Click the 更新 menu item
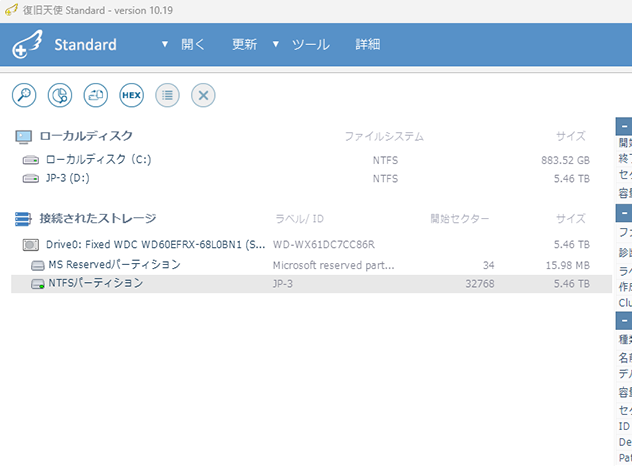This screenshot has height=466, width=632. tap(245, 44)
